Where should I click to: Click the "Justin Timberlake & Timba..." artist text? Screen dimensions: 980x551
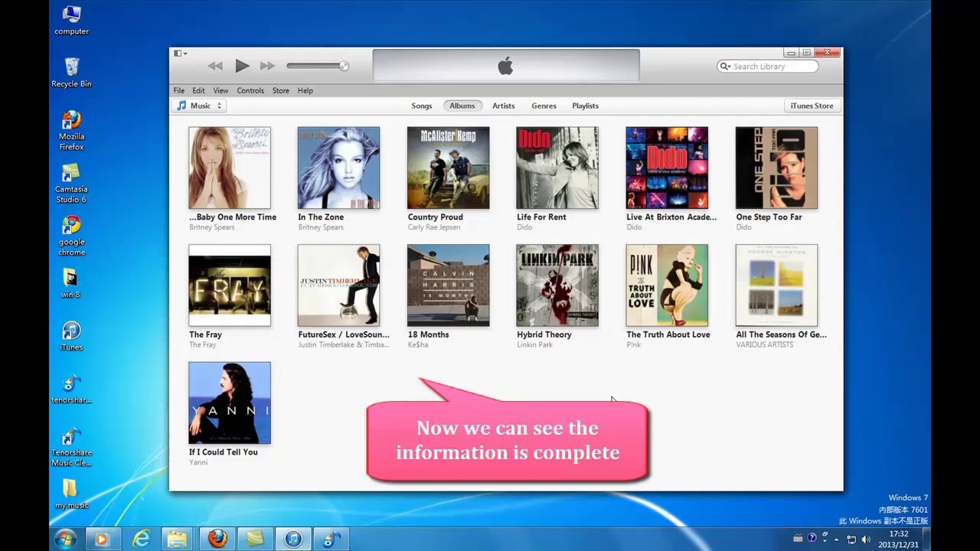tap(344, 345)
